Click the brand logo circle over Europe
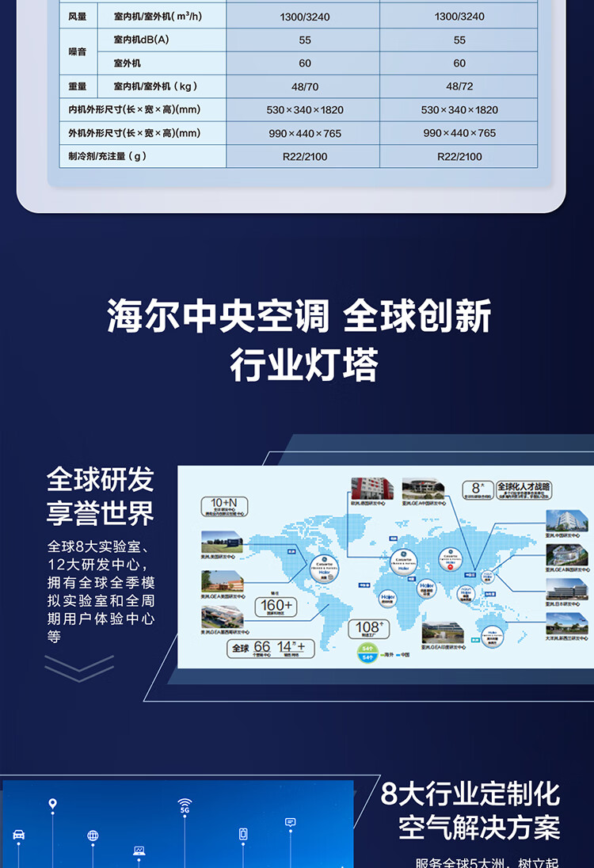Image resolution: width=594 pixels, height=868 pixels. coord(404,562)
